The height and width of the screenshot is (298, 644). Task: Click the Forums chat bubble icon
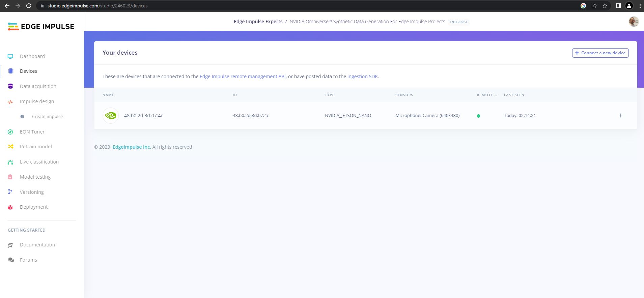pos(11,260)
